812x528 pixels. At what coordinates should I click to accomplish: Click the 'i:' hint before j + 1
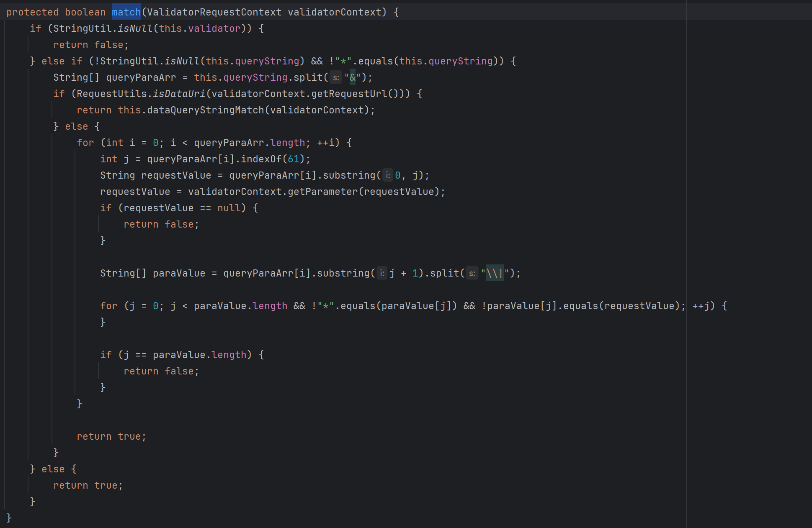pyautogui.click(x=382, y=274)
